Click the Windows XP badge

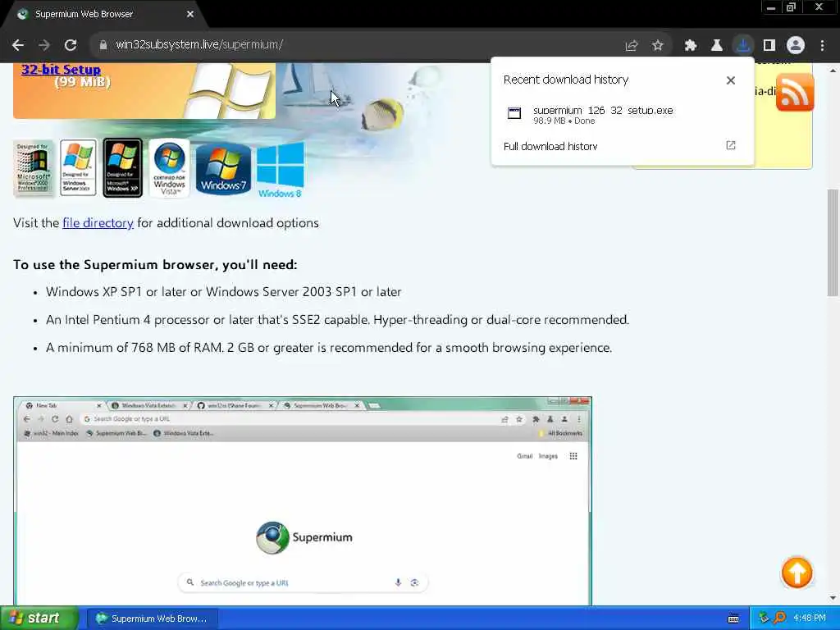(123, 167)
